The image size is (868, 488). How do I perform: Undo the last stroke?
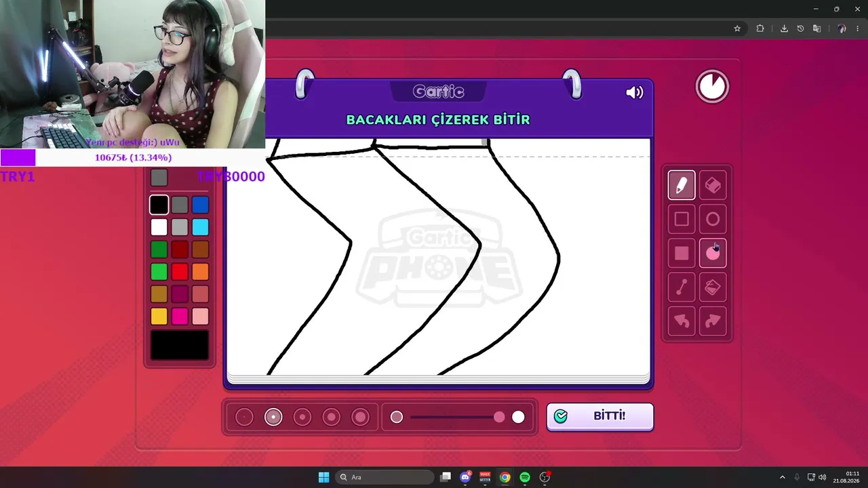point(682,321)
